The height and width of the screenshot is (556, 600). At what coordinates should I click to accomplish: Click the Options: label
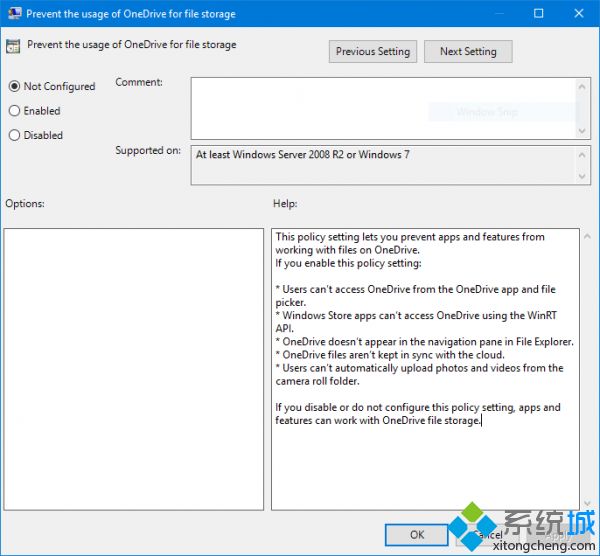point(25,204)
